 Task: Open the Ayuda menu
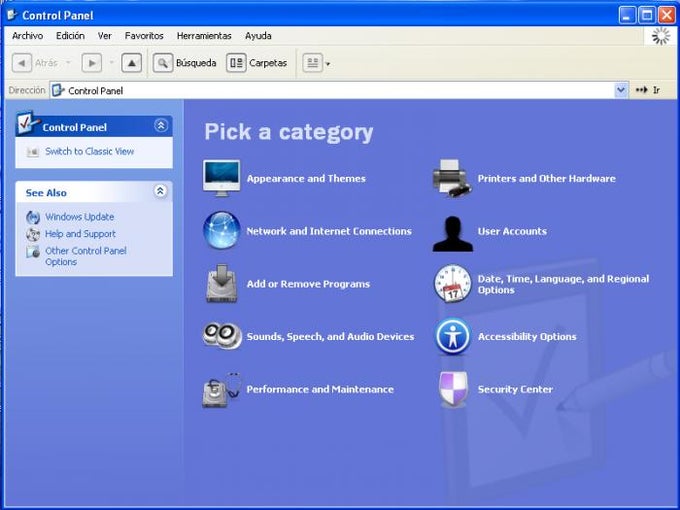coord(258,36)
